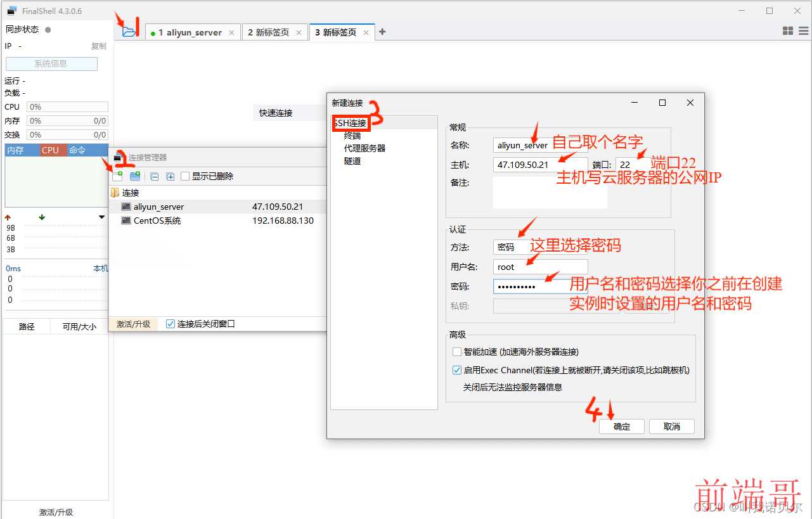Click the 内存 0% usage bar
The image size is (812, 519).
[x=67, y=121]
